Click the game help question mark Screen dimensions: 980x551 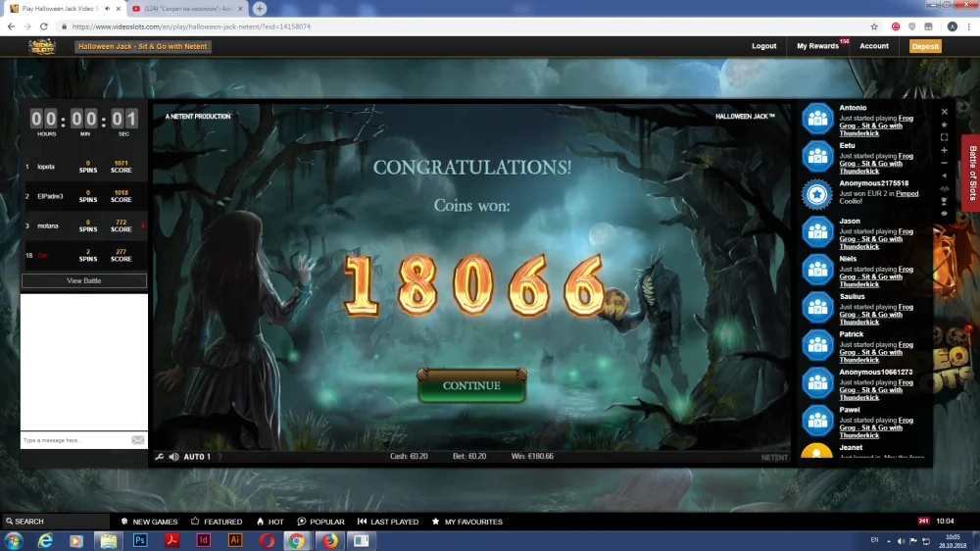pyautogui.click(x=220, y=457)
